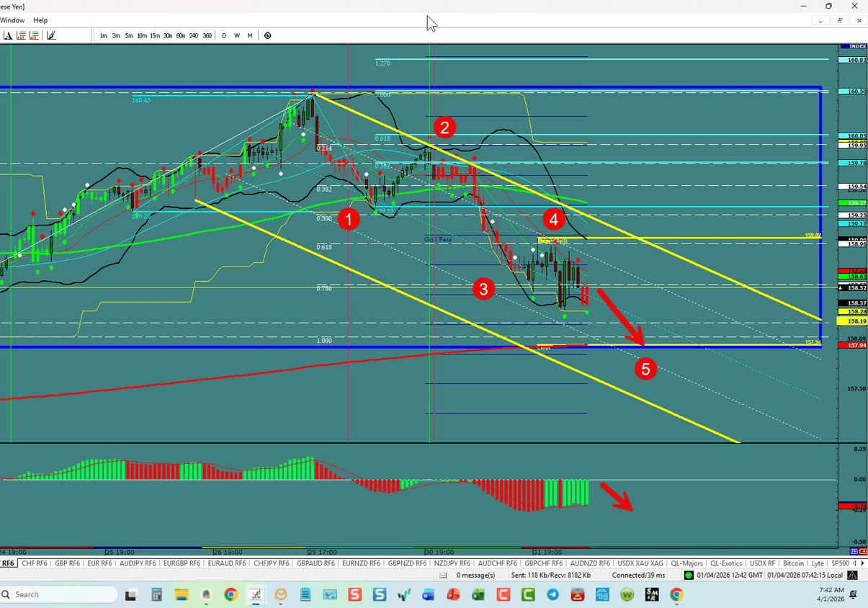This screenshot has width=868, height=608.
Task: Select the second chart-style toolbar icon
Action: (x=34, y=35)
